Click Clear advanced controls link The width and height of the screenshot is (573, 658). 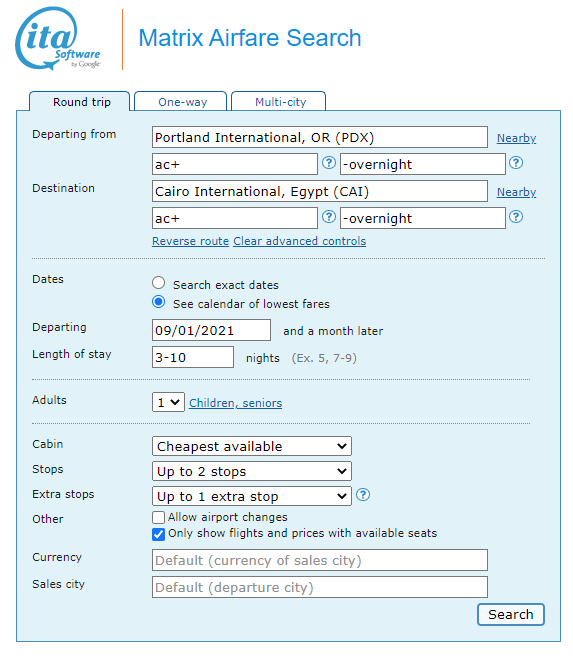click(x=299, y=241)
